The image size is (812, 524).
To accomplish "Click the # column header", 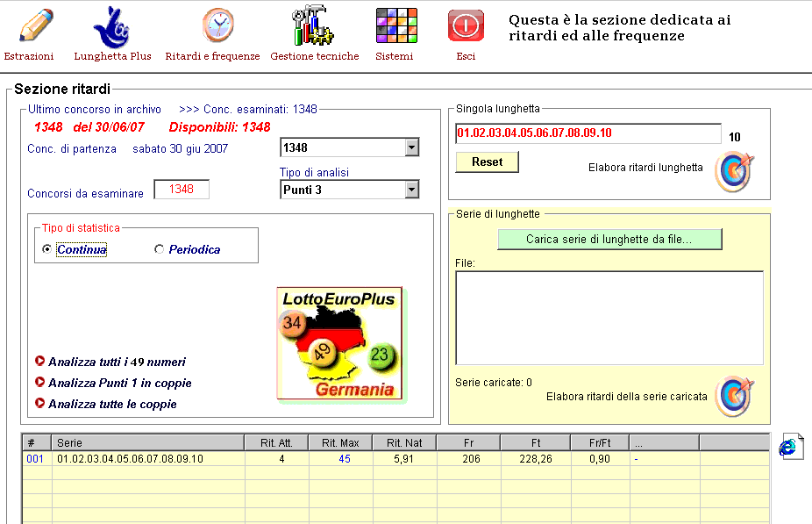I will point(37,443).
